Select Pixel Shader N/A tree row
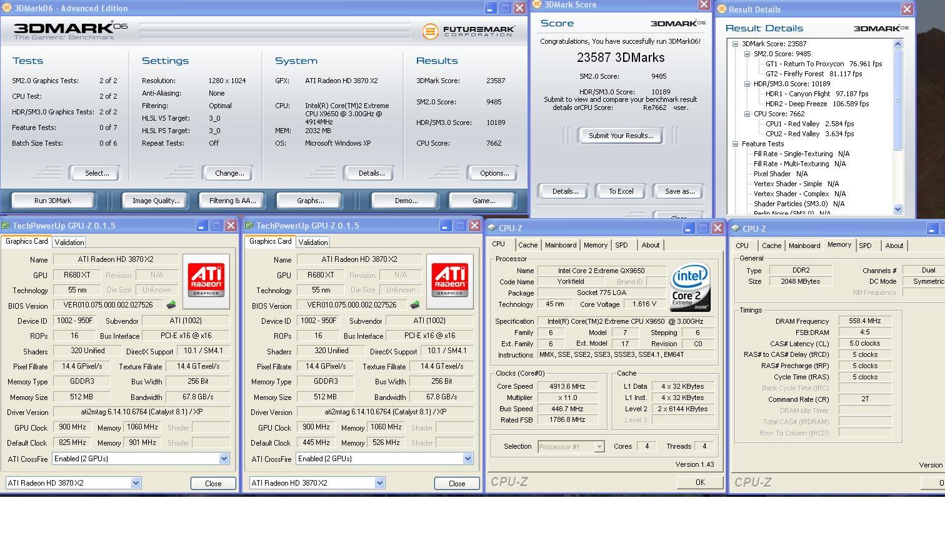The image size is (945, 560). tap(781, 174)
